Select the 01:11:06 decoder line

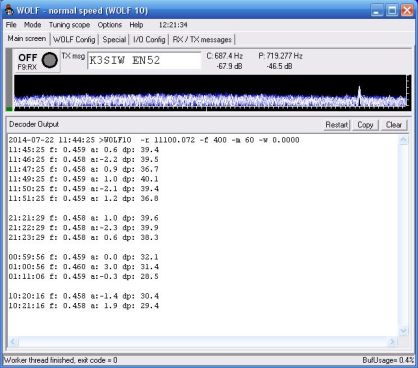click(x=84, y=276)
